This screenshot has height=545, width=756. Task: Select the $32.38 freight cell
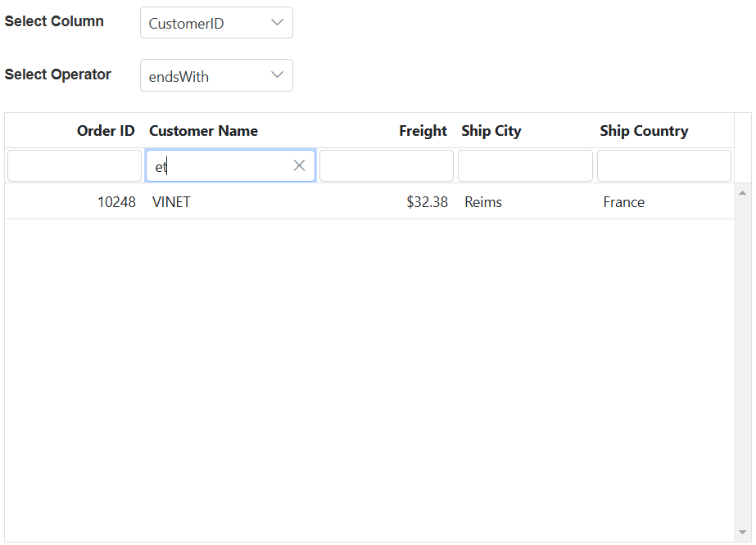(427, 202)
